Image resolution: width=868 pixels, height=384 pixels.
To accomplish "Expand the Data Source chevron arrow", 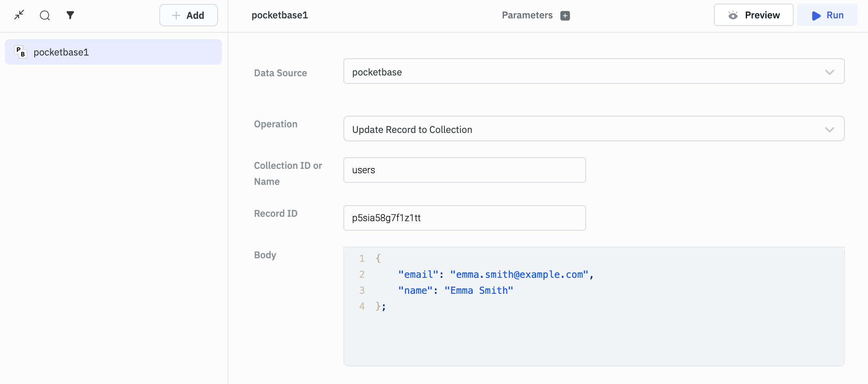I will click(x=830, y=72).
